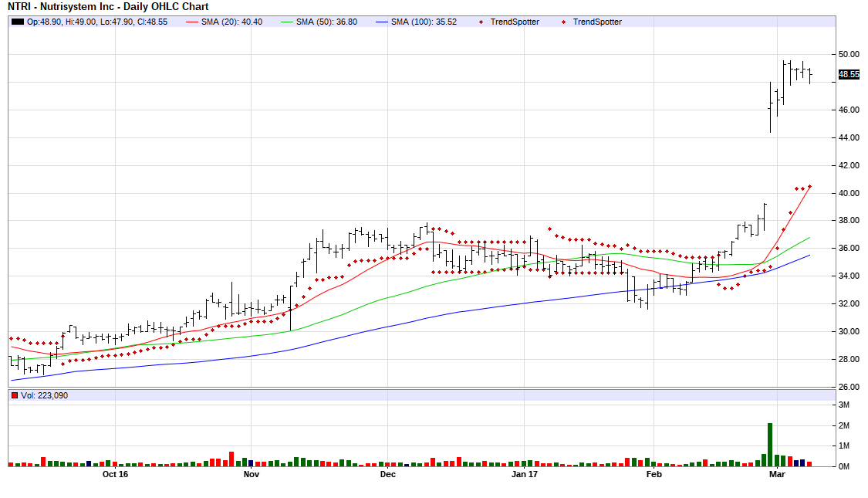Click the 'SMA (50): 36.80' legend label
Image resolution: width=868 pixels, height=498 pixels.
pyautogui.click(x=326, y=22)
